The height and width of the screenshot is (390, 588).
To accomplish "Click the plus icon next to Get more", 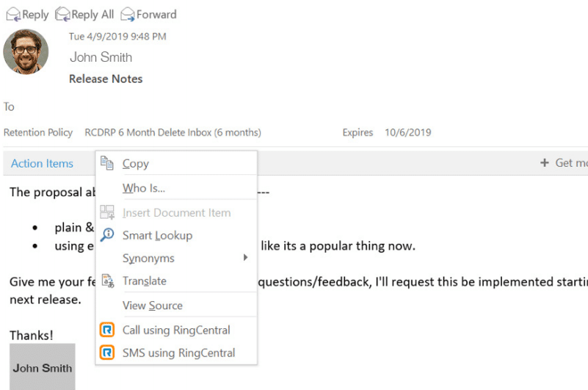I will [545, 162].
